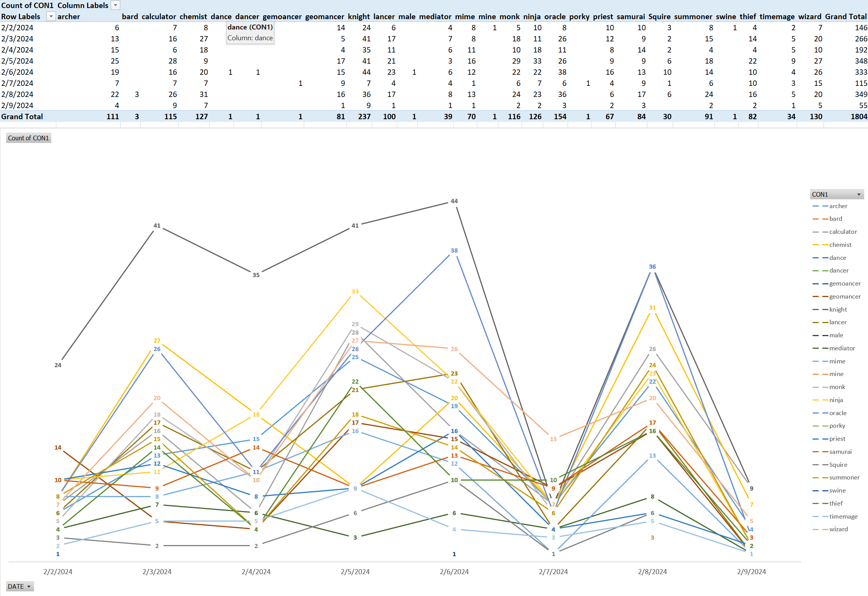The height and width of the screenshot is (596, 868).
Task: Click the archer legend entry
Action: pos(838,206)
